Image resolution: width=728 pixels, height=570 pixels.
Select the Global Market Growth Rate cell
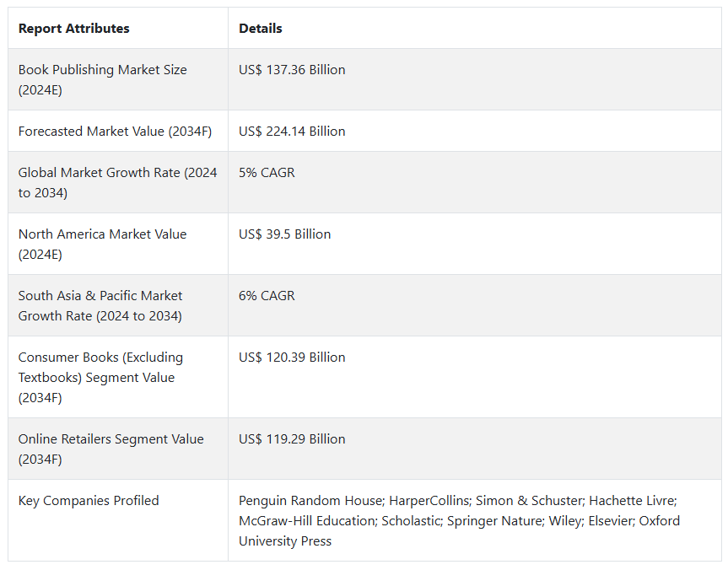[117, 182]
